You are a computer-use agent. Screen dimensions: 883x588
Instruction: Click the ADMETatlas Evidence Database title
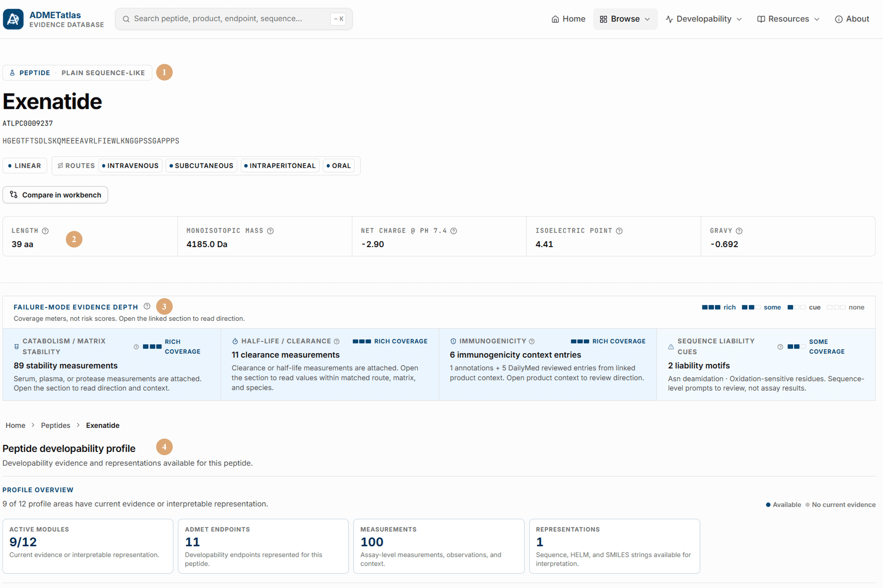coord(67,19)
